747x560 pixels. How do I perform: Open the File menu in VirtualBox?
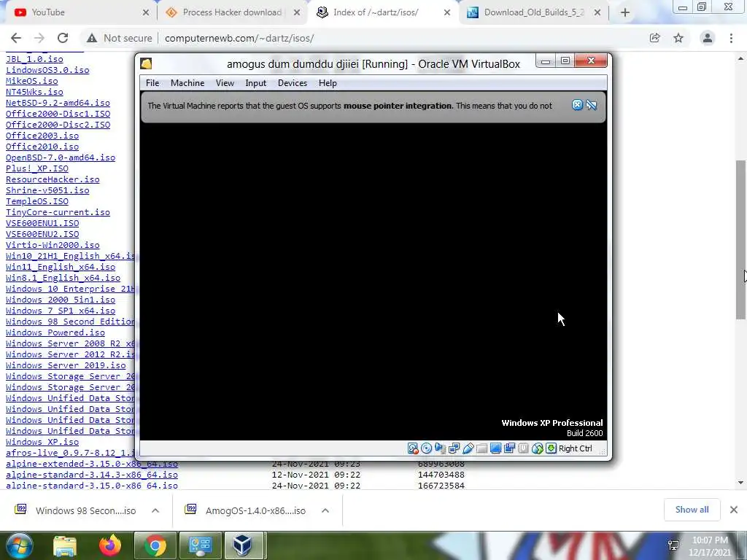152,83
